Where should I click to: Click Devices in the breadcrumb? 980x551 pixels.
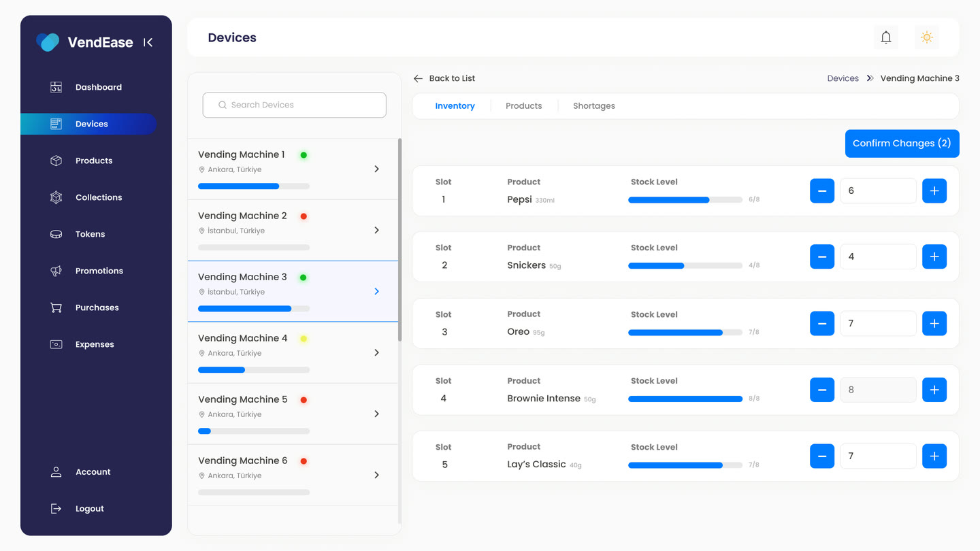point(843,78)
